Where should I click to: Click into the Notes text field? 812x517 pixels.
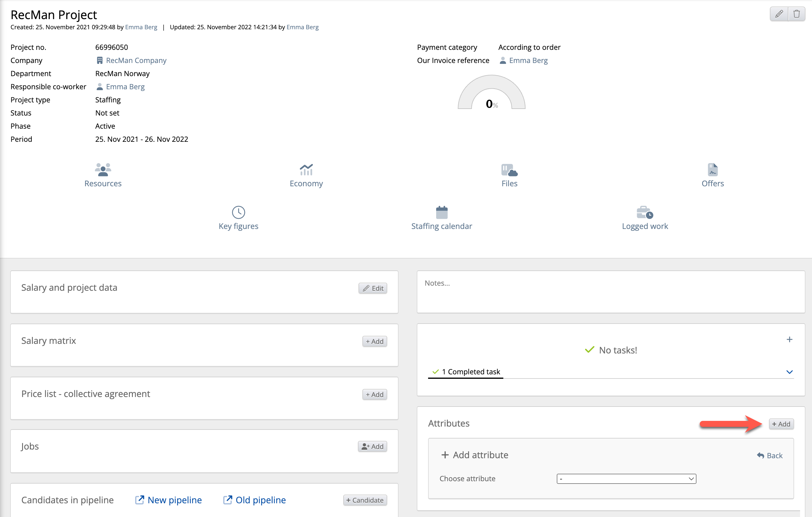point(610,292)
